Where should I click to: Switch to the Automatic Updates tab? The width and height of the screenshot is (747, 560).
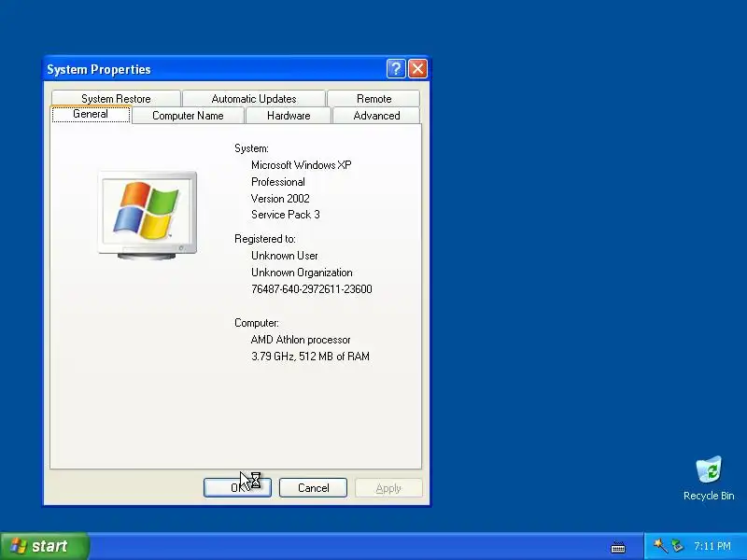coord(254,99)
